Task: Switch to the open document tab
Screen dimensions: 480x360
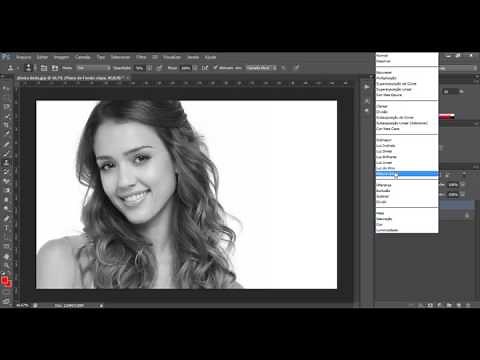Action: [70, 78]
